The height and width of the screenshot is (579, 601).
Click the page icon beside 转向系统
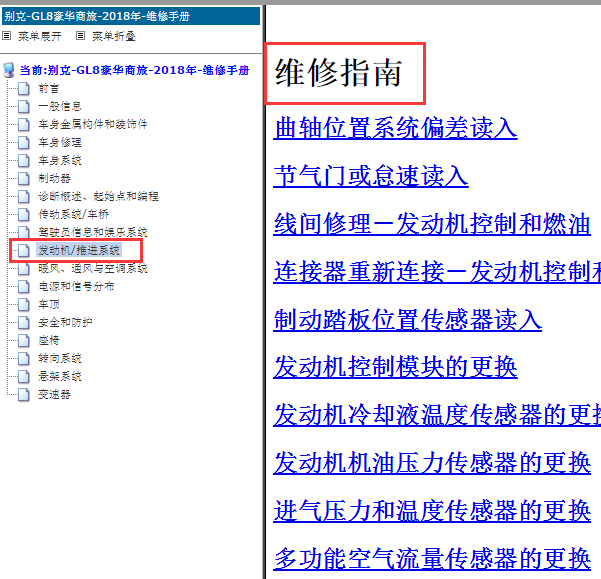pos(24,359)
